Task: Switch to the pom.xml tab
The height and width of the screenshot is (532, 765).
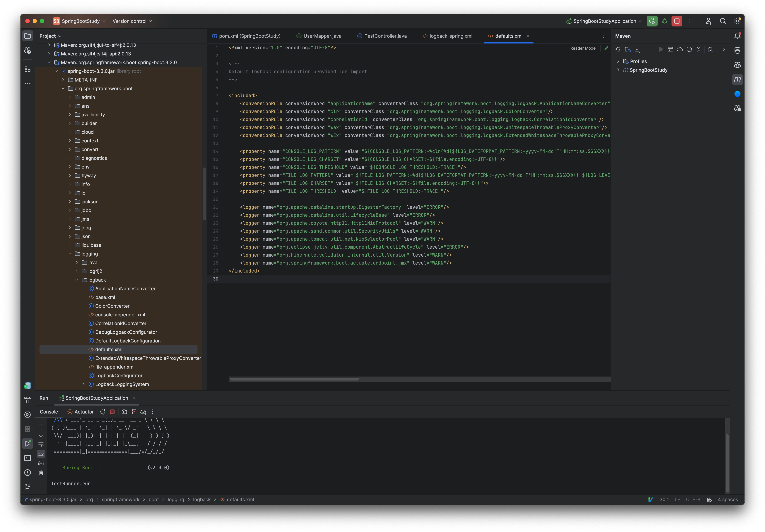Action: coord(249,36)
